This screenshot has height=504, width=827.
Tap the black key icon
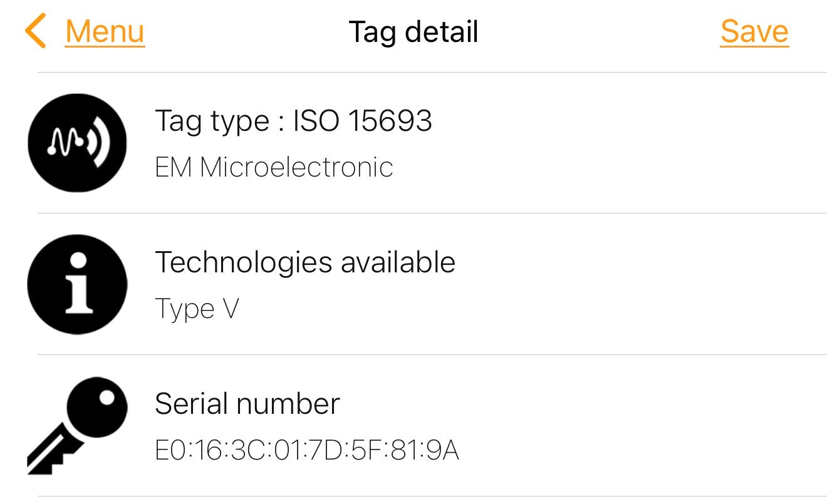pos(77,424)
